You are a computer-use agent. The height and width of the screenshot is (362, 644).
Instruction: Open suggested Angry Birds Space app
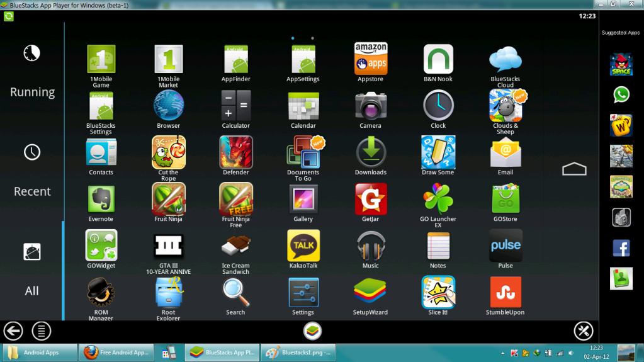pos(621,64)
